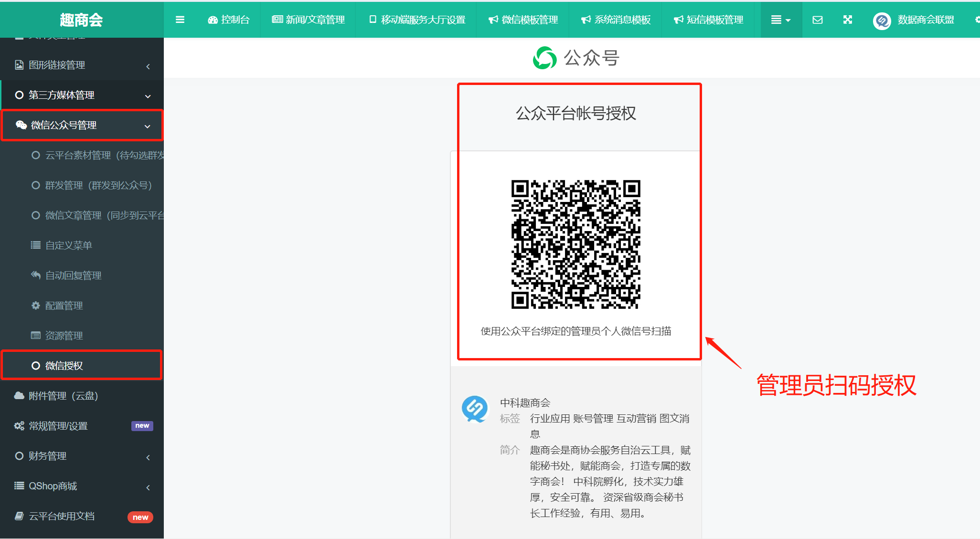The image size is (980, 539).
Task: Open 自定义菜单 in the sidebar
Action: click(x=68, y=245)
